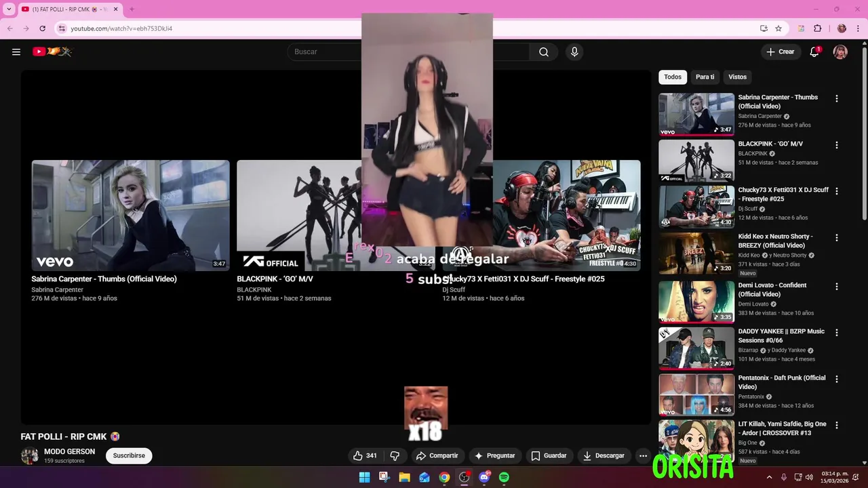
Task: Open Demi Lovato Confident sidebar title
Action: click(x=772, y=289)
